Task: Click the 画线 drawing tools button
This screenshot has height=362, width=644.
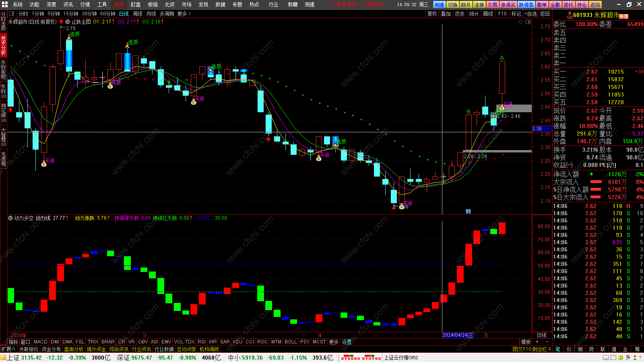Action: (488, 14)
